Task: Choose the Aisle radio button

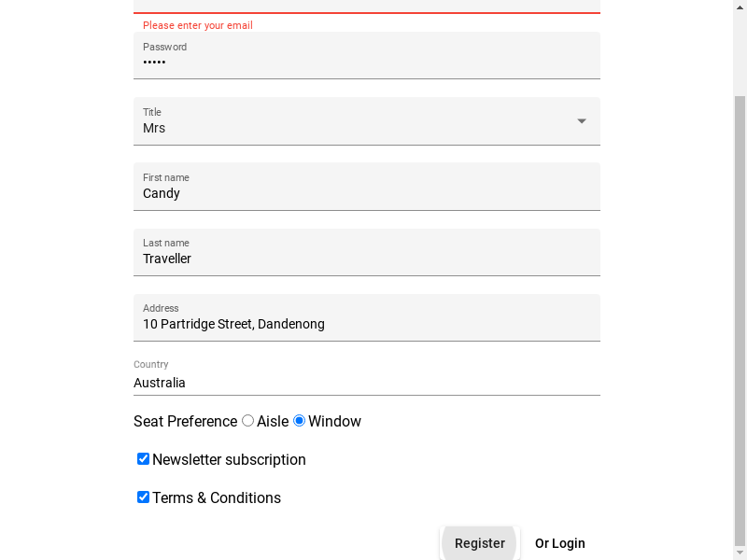Action: [x=247, y=421]
